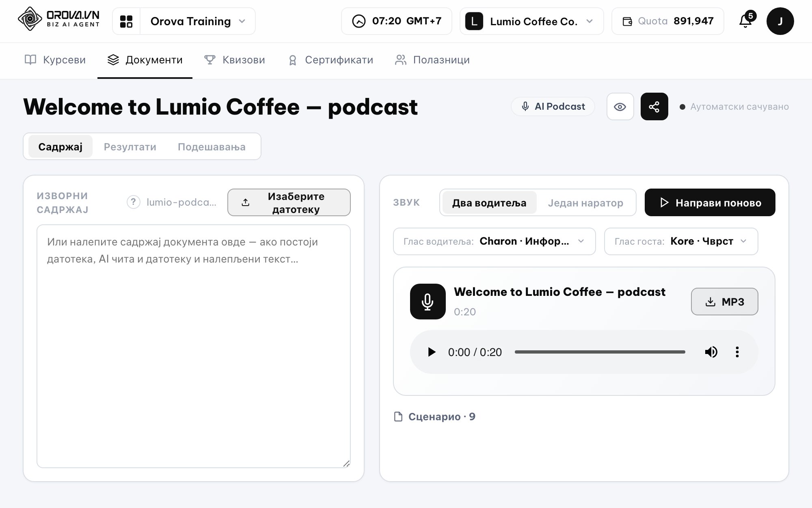
Task: Click the text area resize handle
Action: pyautogui.click(x=346, y=464)
